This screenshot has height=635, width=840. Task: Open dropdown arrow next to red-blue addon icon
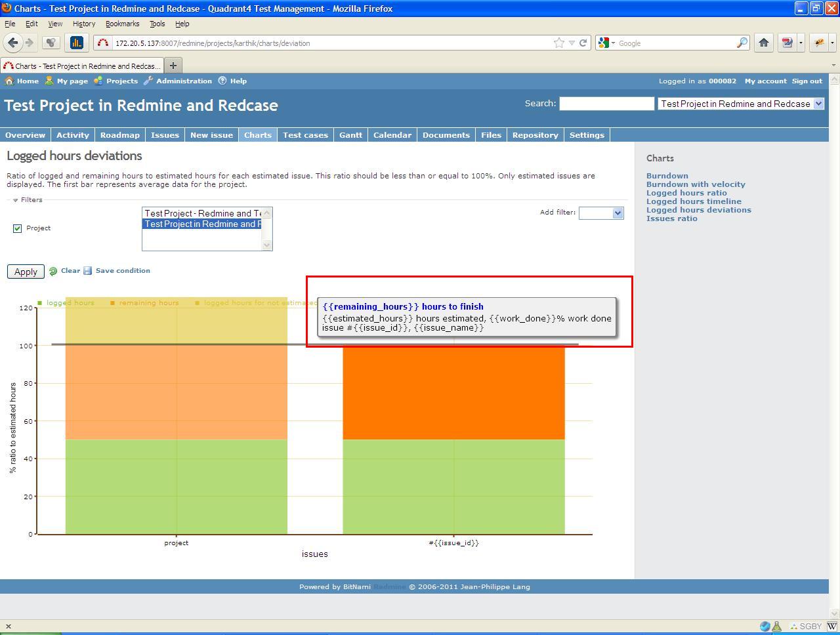[x=801, y=43]
